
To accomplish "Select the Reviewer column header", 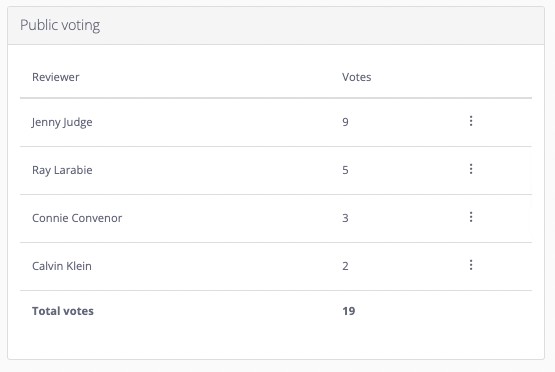I will 56,77.
